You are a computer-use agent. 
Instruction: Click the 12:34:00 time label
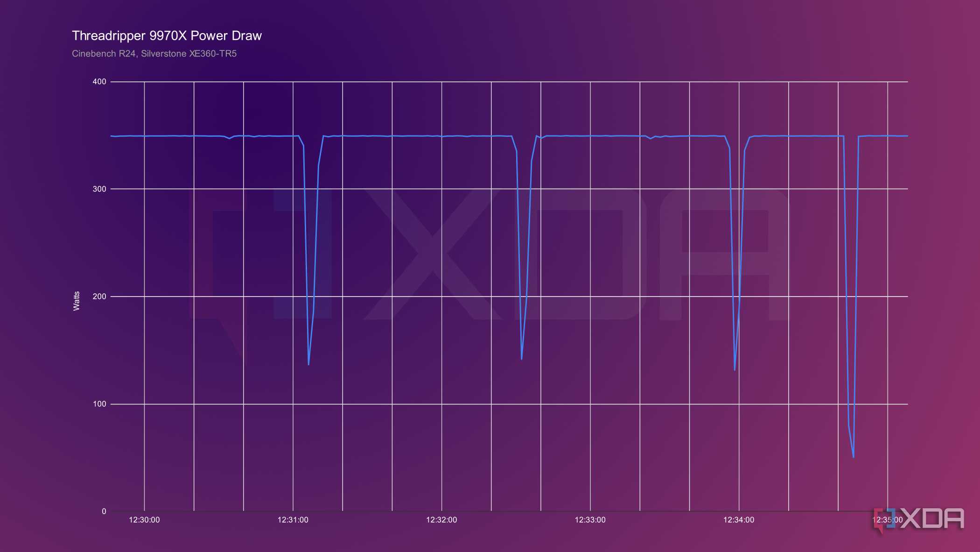(739, 520)
